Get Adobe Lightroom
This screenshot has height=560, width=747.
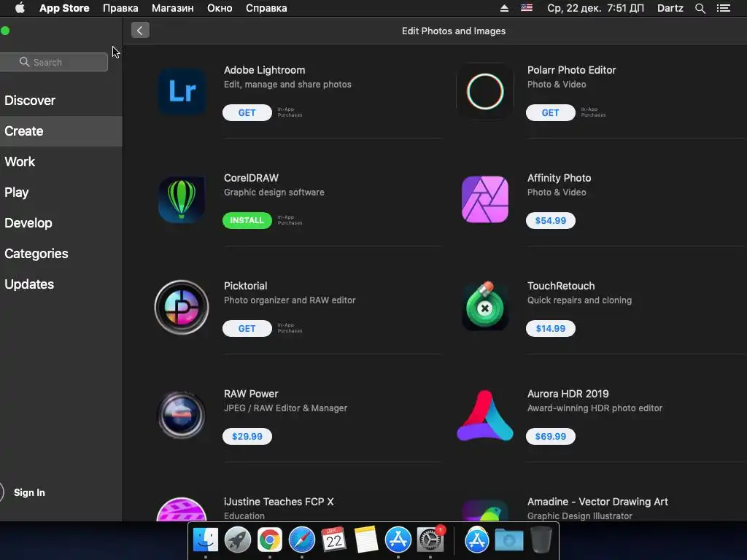tap(247, 113)
